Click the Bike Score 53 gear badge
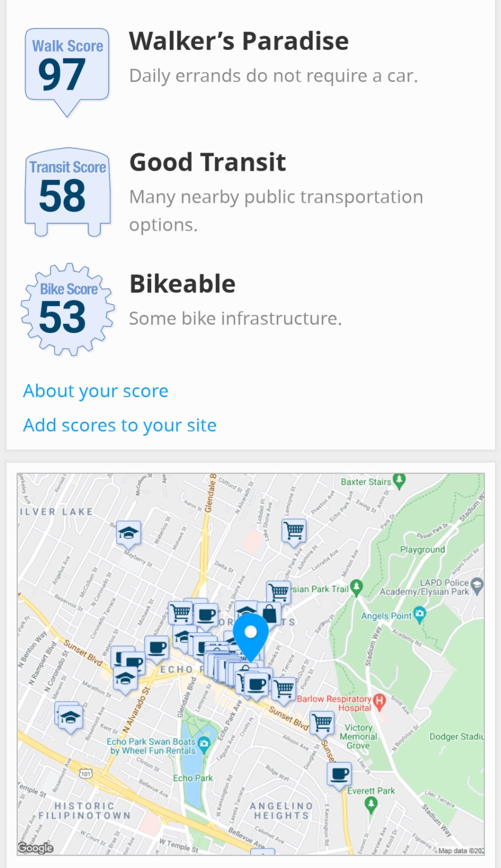Viewport: 501px width, 868px height. [x=68, y=309]
